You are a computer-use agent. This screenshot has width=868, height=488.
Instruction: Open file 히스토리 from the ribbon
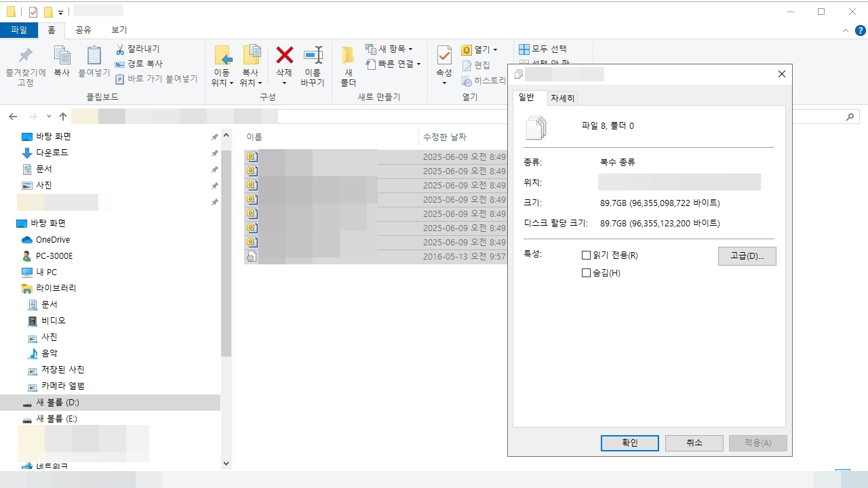[484, 81]
